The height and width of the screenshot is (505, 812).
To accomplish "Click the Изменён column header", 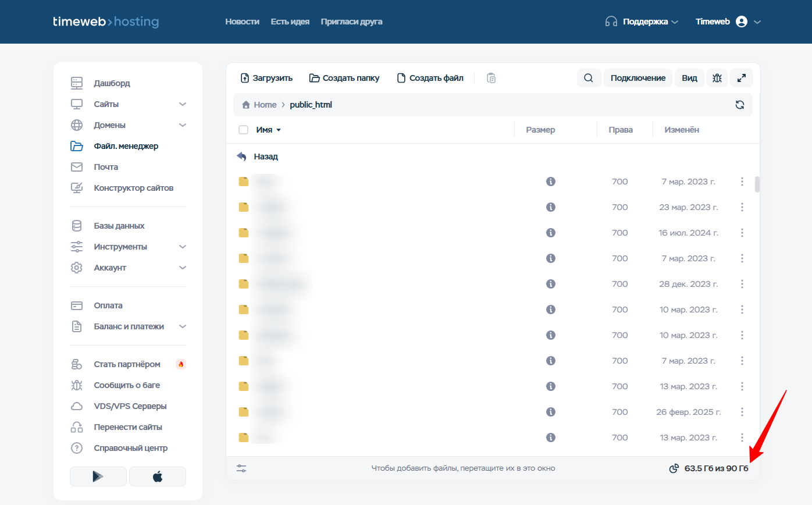I will point(682,130).
